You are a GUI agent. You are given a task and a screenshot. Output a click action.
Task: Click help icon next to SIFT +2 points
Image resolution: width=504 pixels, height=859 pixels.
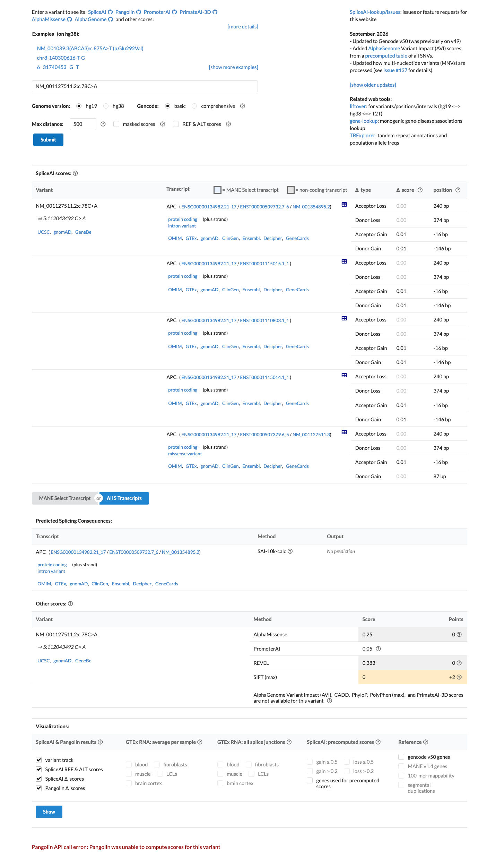(459, 677)
